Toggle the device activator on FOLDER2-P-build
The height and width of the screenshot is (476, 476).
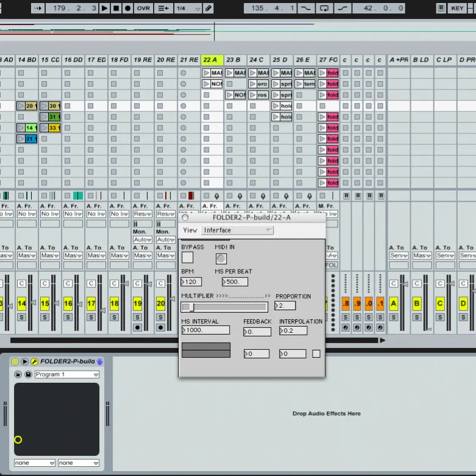coord(15,361)
